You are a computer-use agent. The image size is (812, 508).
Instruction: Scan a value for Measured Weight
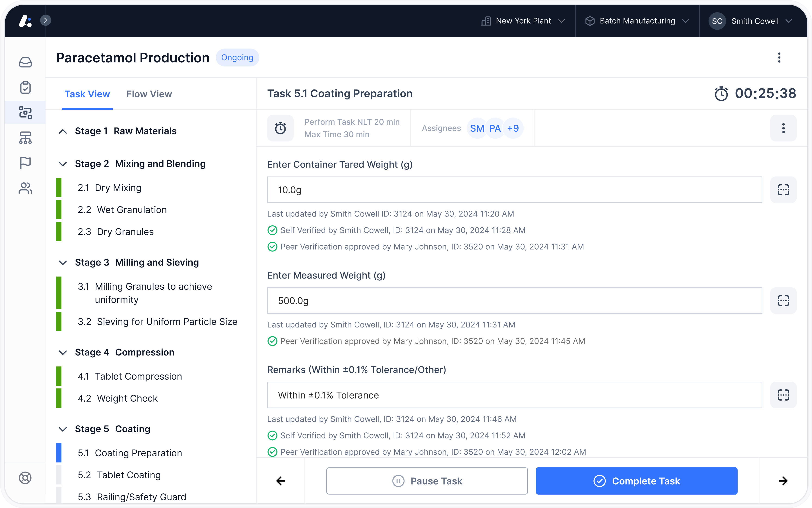coord(783,300)
